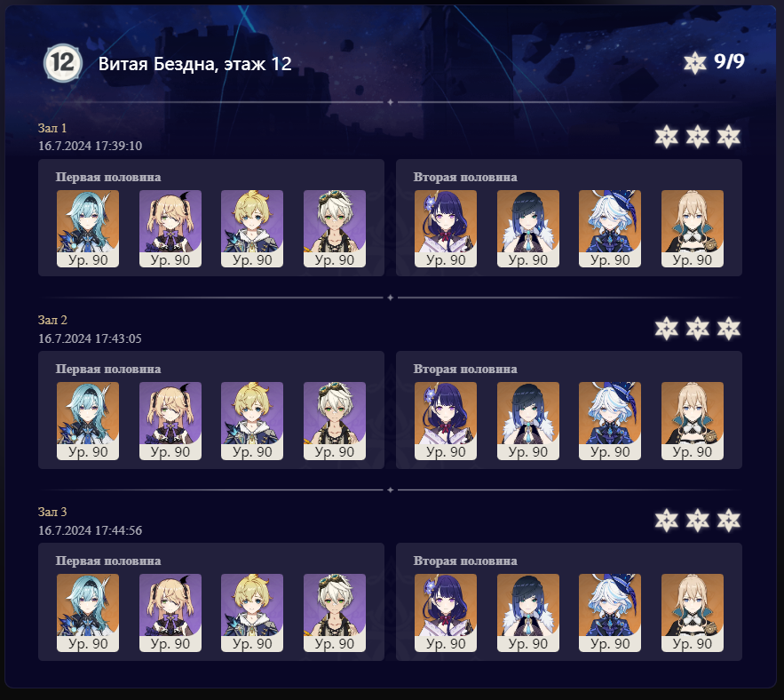Select white-haired blue-hat character in Зал 1 second half
The image size is (784, 700).
point(609,228)
